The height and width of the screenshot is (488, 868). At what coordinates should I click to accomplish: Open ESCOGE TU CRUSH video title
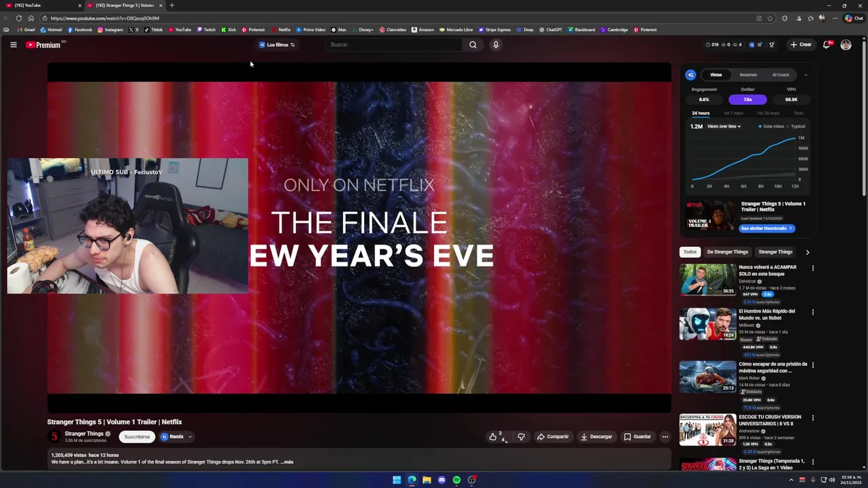pos(770,420)
